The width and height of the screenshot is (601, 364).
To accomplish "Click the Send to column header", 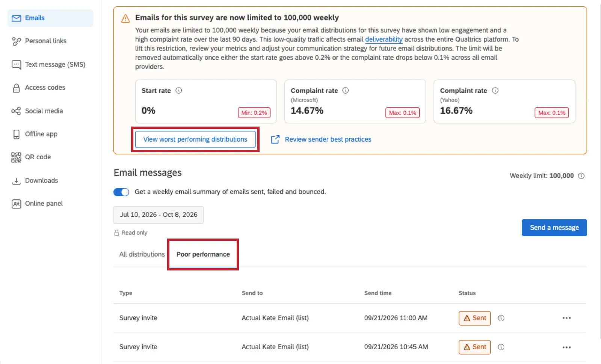I will (x=252, y=293).
